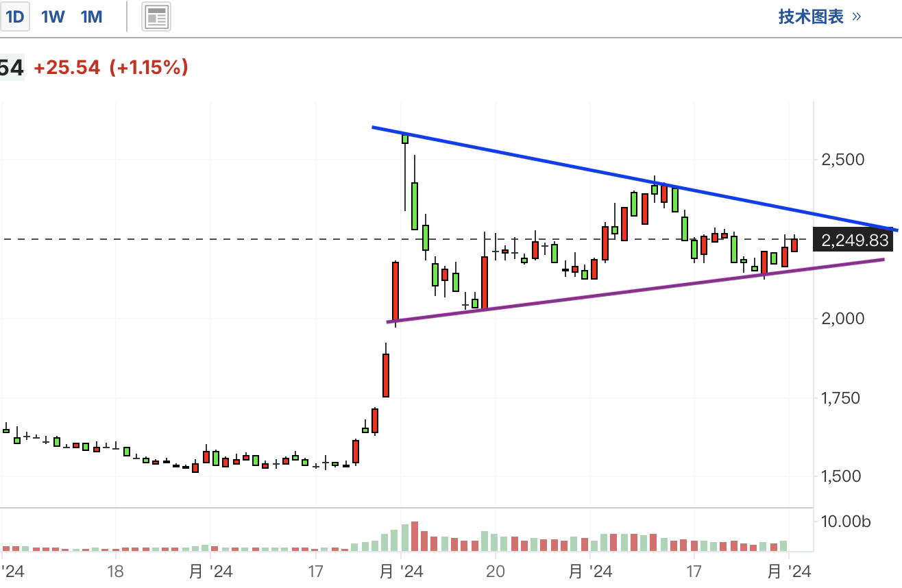Image resolution: width=902 pixels, height=588 pixels.
Task: Select the blue descending resistance trendline
Action: 634,177
